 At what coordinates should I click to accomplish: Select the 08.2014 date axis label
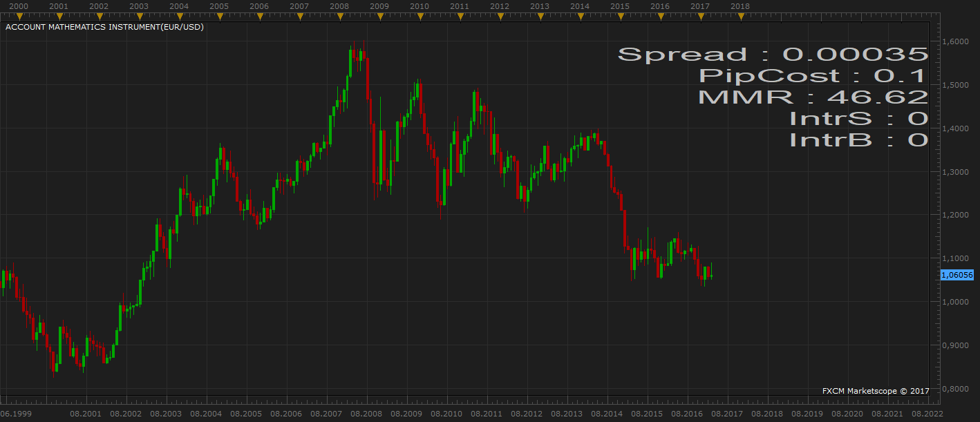[607, 414]
